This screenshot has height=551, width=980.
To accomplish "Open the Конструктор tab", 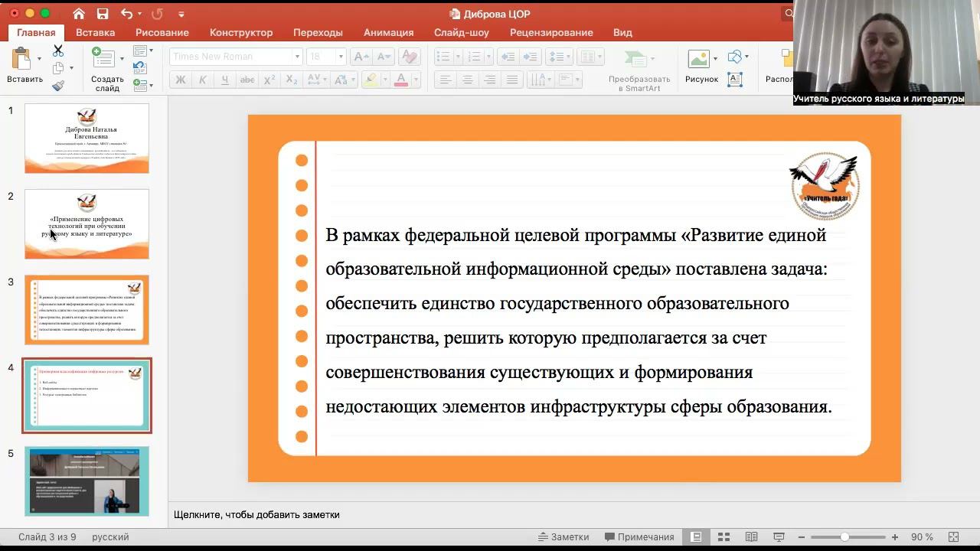I will (241, 33).
